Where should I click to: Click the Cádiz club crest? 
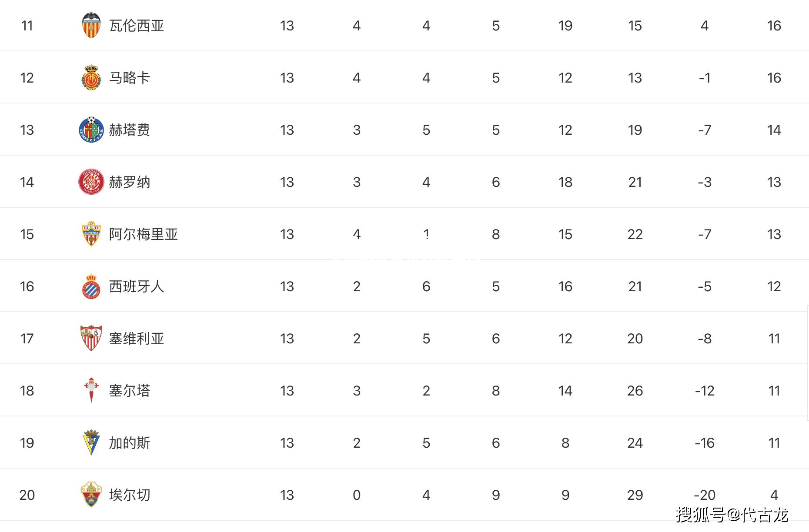point(91,442)
